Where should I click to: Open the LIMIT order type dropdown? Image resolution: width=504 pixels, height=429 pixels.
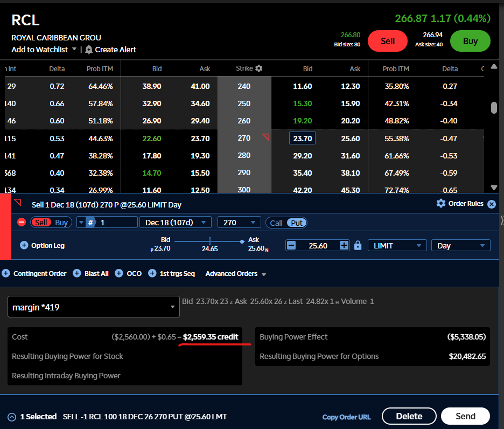click(397, 246)
